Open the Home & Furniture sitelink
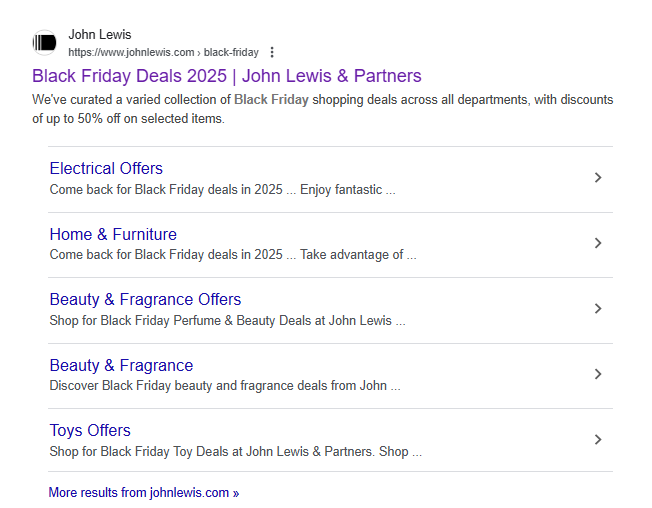The width and height of the screenshot is (652, 508). 113,234
